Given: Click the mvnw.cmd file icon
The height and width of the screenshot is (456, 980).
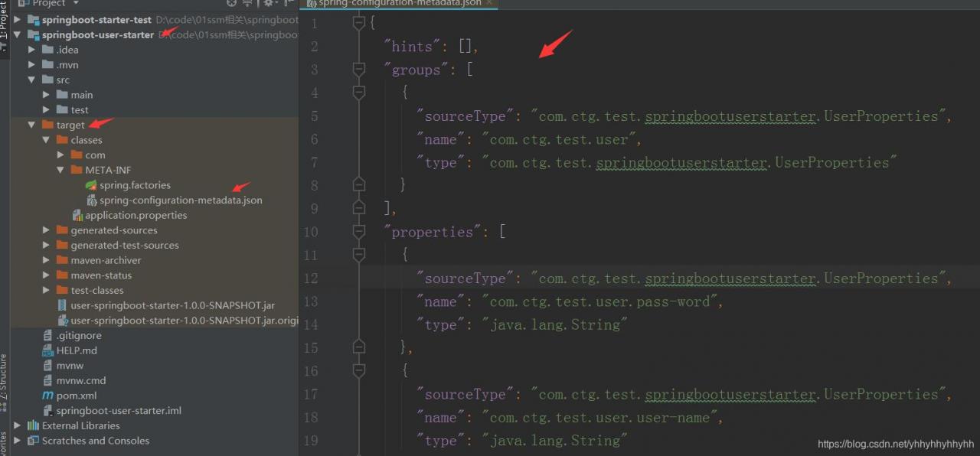Looking at the screenshot, I should (x=48, y=380).
